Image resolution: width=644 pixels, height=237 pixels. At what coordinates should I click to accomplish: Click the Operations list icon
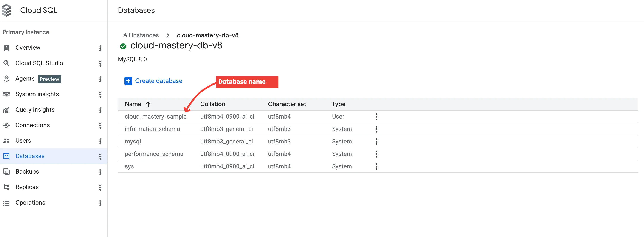click(6, 203)
